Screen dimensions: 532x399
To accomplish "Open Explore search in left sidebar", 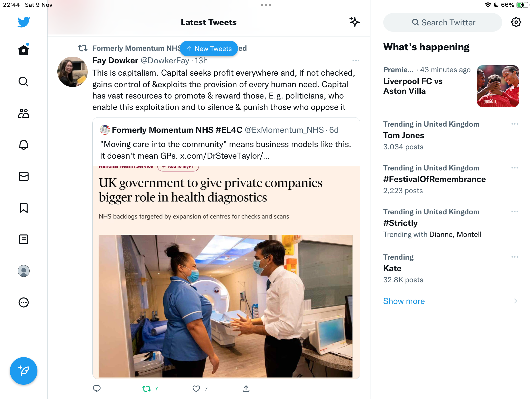I will point(24,82).
